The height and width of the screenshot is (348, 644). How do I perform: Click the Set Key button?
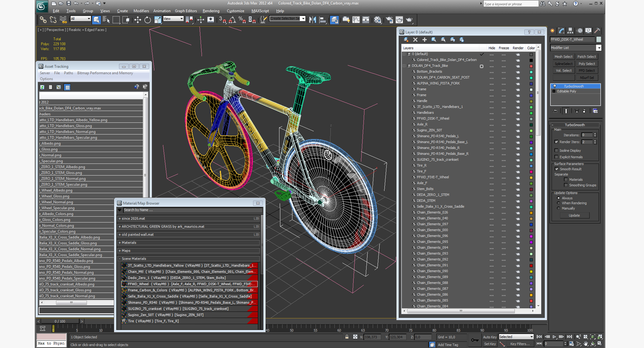click(490, 344)
